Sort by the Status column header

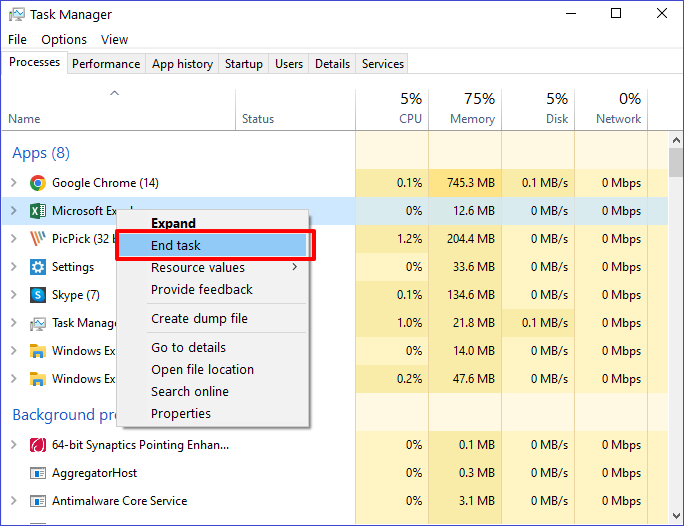click(x=295, y=110)
